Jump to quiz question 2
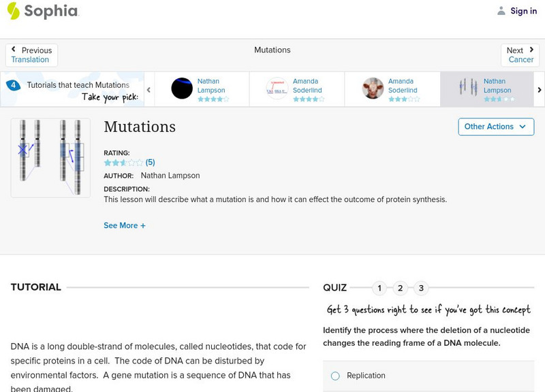This screenshot has width=545, height=392. click(400, 288)
